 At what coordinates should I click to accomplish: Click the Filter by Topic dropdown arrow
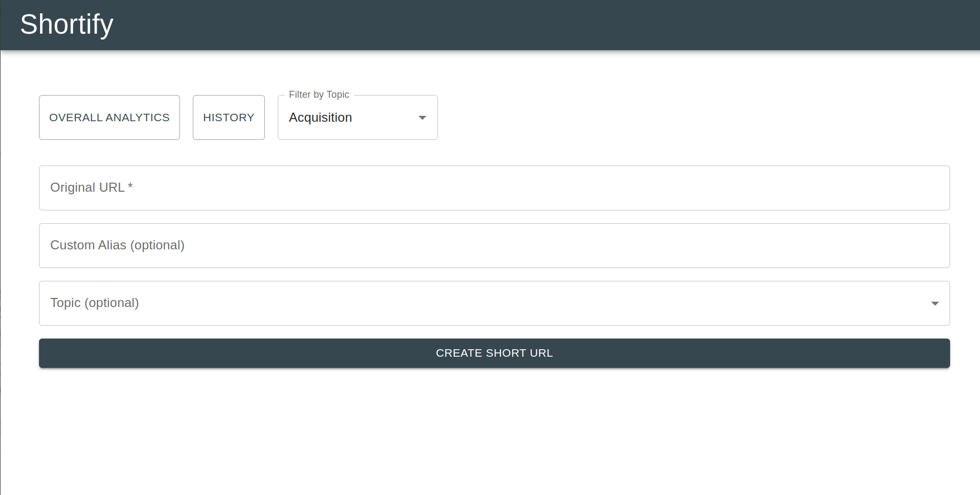pyautogui.click(x=422, y=117)
